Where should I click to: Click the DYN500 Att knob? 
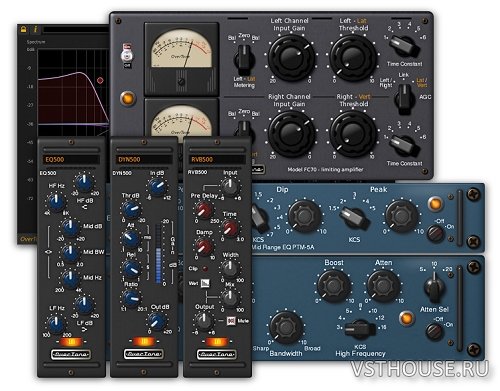pos(130,239)
